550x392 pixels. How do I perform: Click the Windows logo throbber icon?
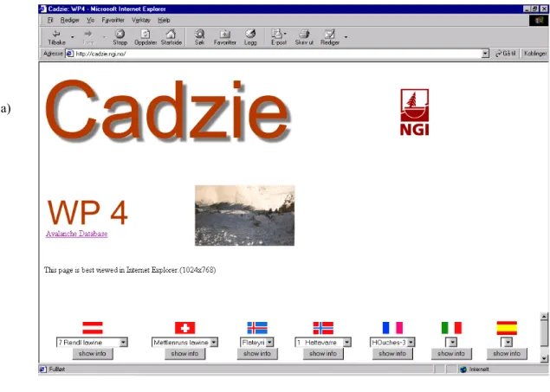tap(539, 20)
